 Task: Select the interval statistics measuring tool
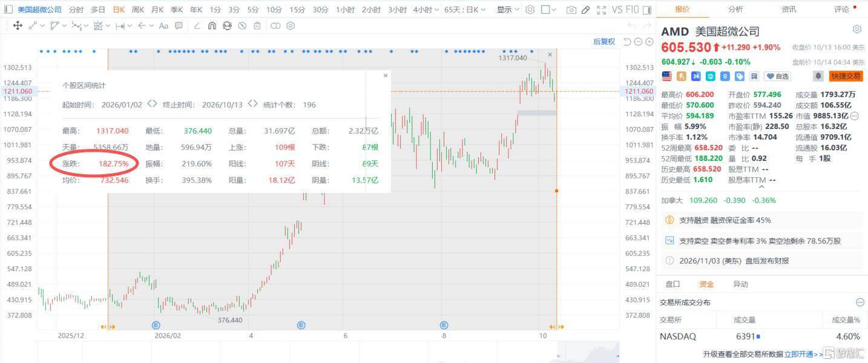coord(98,26)
